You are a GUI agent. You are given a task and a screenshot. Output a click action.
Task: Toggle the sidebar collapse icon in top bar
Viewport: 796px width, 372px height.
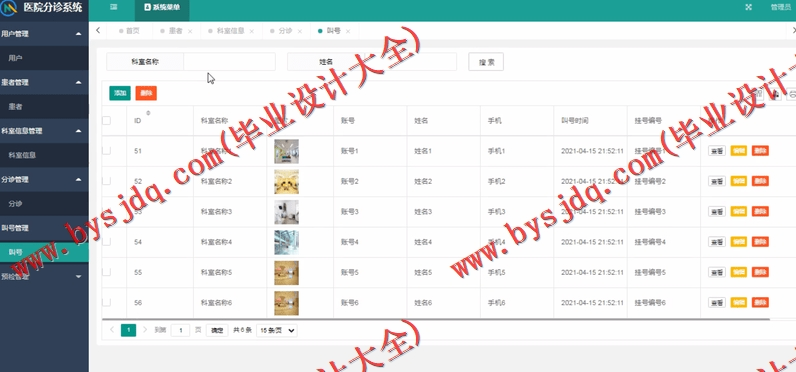[x=114, y=7]
